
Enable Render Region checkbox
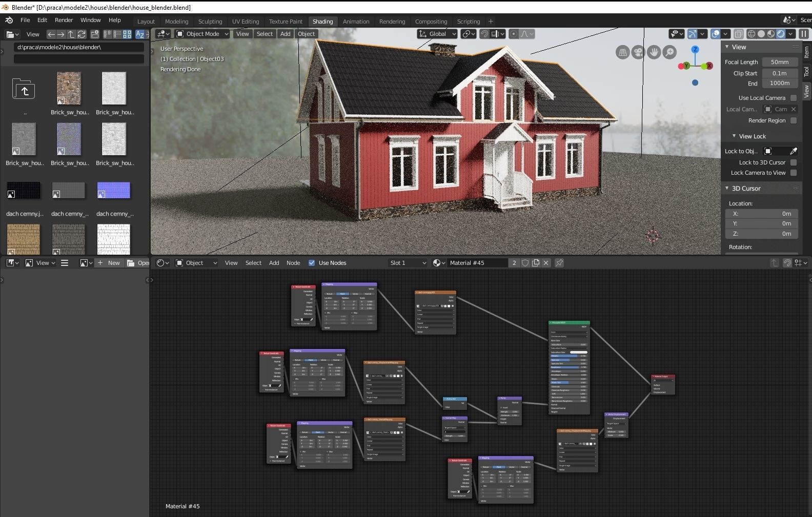794,120
